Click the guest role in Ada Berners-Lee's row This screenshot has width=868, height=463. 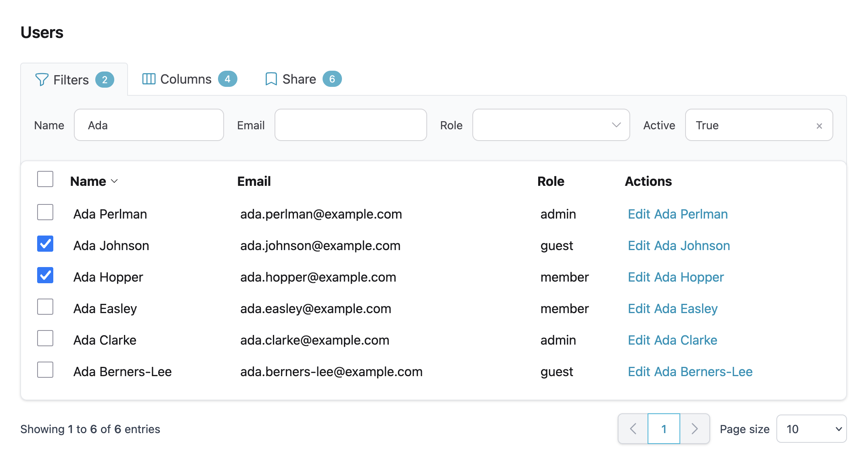(x=557, y=372)
